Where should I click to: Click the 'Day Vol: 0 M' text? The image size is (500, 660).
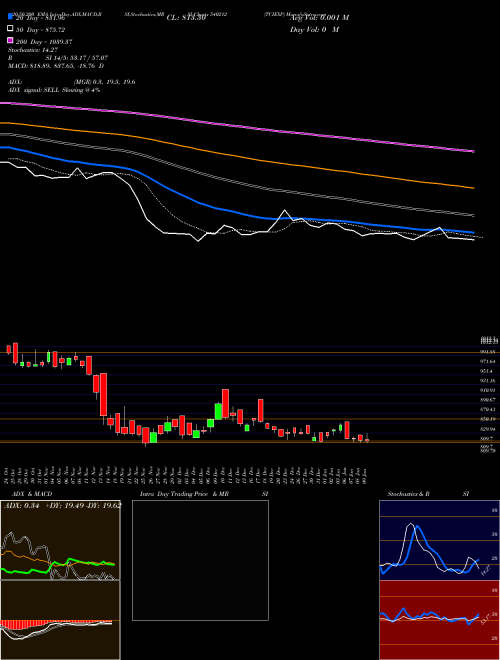[x=314, y=29]
